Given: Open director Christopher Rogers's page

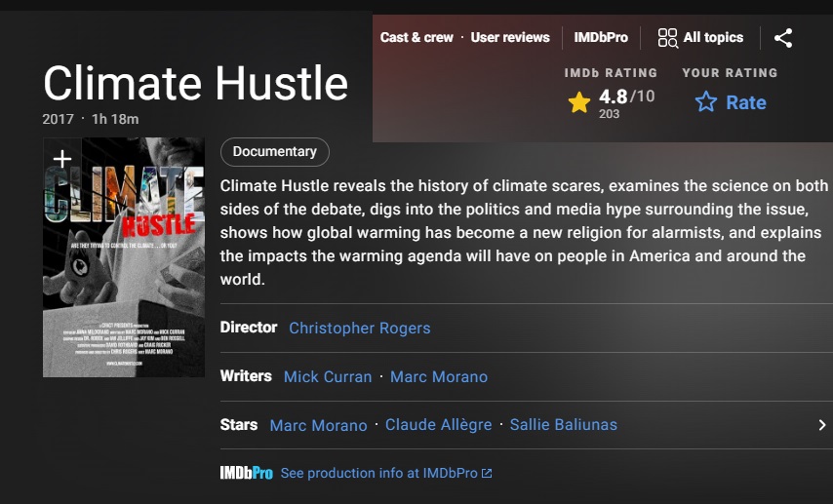Looking at the screenshot, I should pyautogui.click(x=359, y=328).
